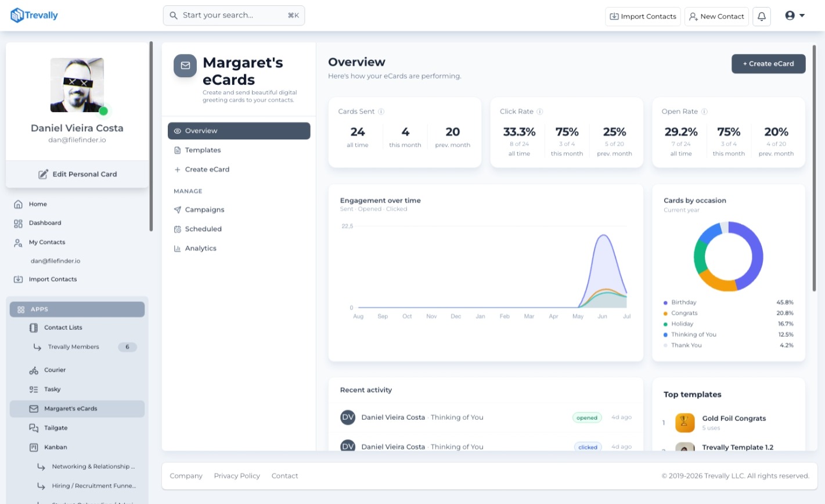Image resolution: width=825 pixels, height=504 pixels.
Task: Click the Import Contacts button in top bar
Action: click(643, 16)
